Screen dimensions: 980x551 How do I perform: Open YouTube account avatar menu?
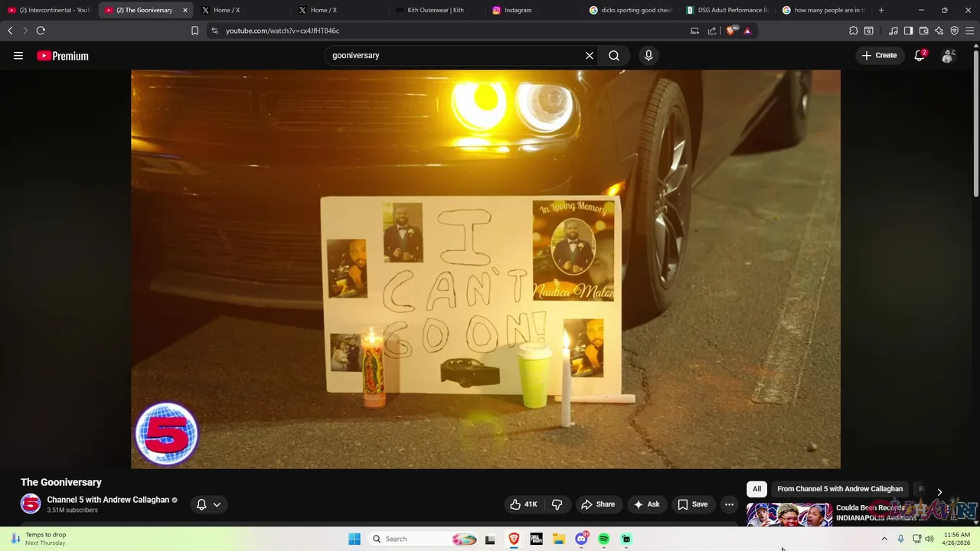click(948, 55)
